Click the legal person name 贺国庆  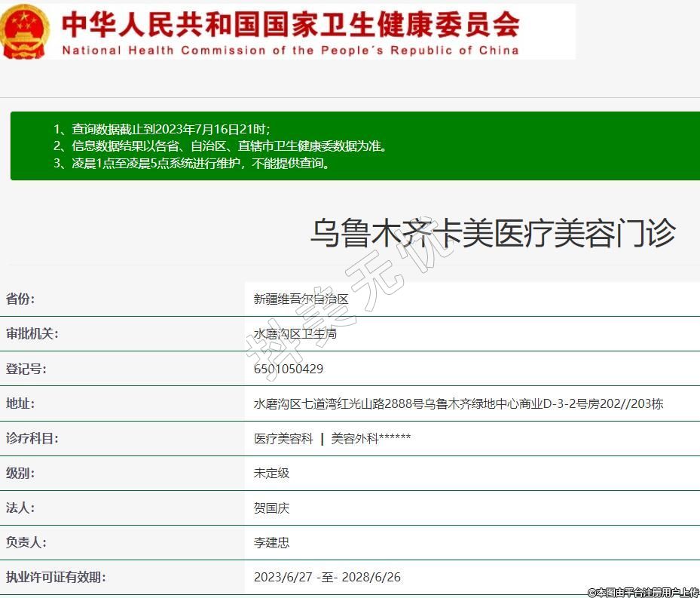[x=271, y=508]
